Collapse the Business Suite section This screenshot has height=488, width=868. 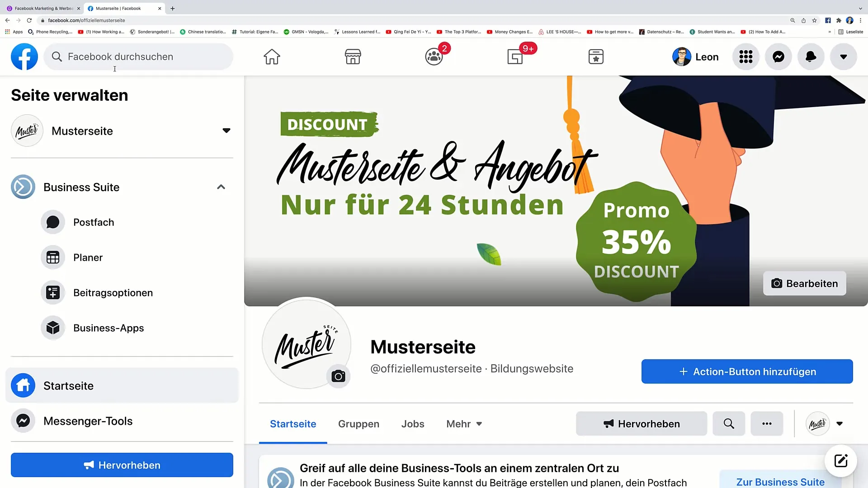pos(221,187)
